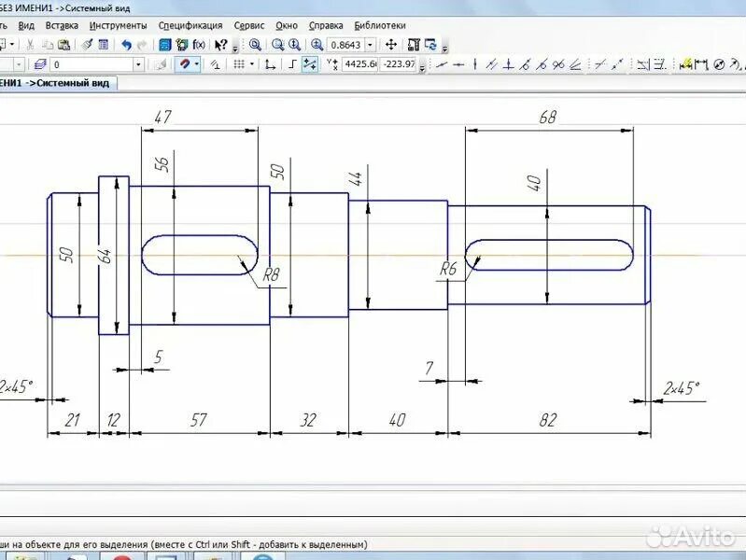Open the snaps magnet dropdown arrow

(196, 63)
